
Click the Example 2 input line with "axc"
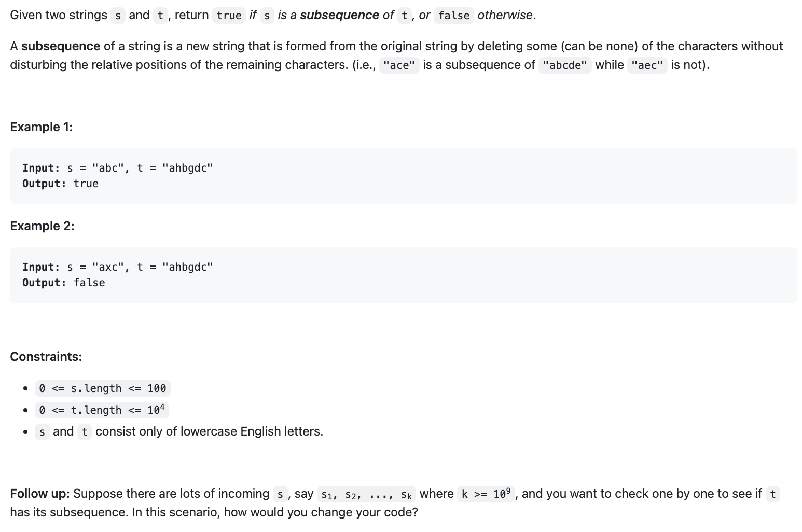point(118,267)
